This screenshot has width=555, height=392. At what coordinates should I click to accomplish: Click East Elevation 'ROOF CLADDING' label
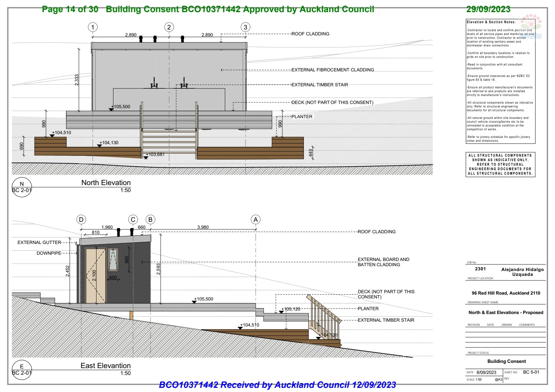(376, 232)
